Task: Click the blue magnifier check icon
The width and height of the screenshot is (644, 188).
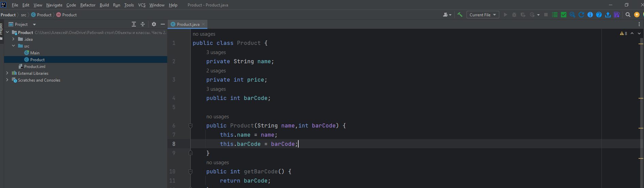Action: click(x=572, y=15)
